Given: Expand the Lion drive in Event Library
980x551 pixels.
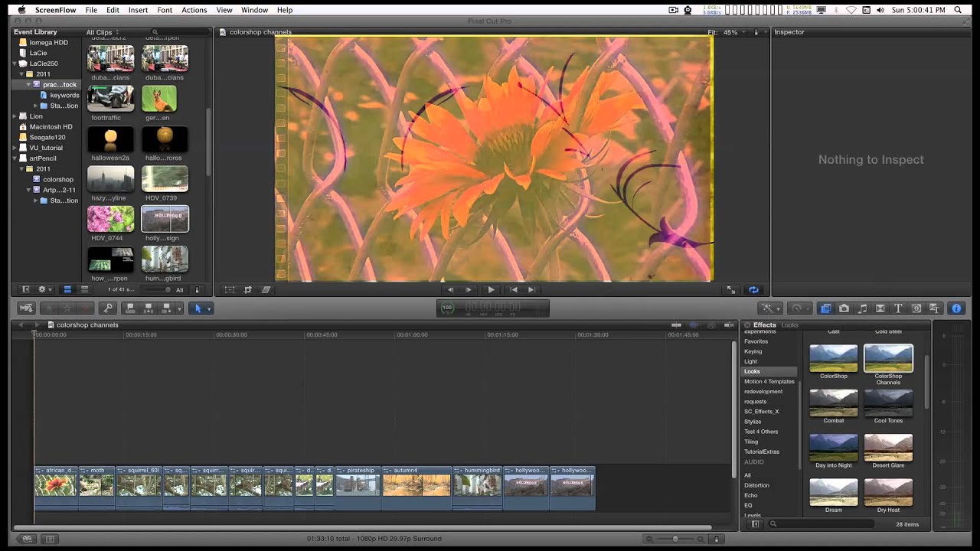Looking at the screenshot, I should [15, 116].
